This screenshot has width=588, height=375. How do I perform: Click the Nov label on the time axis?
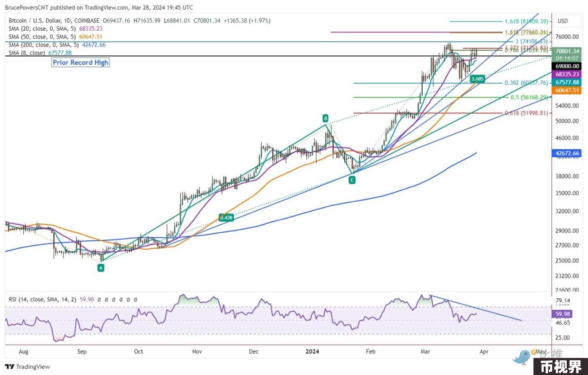197,352
